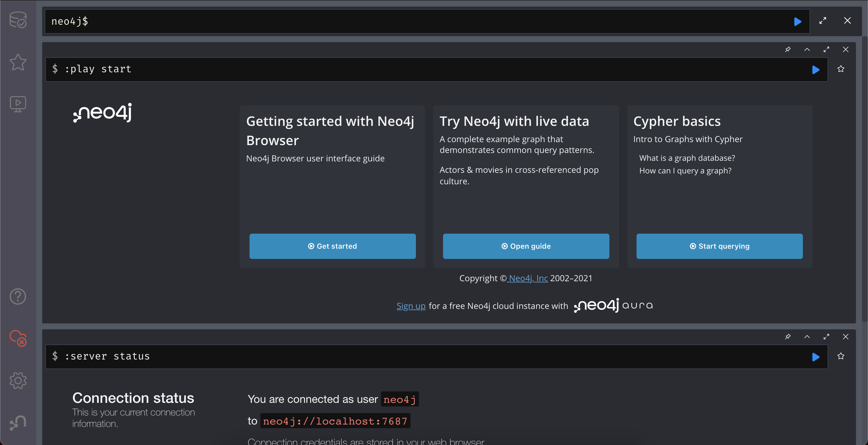Click the Open guide button

click(x=526, y=246)
